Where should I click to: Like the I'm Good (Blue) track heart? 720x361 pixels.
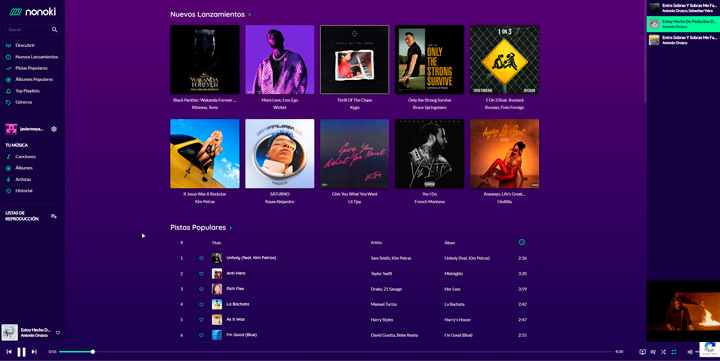201,335
